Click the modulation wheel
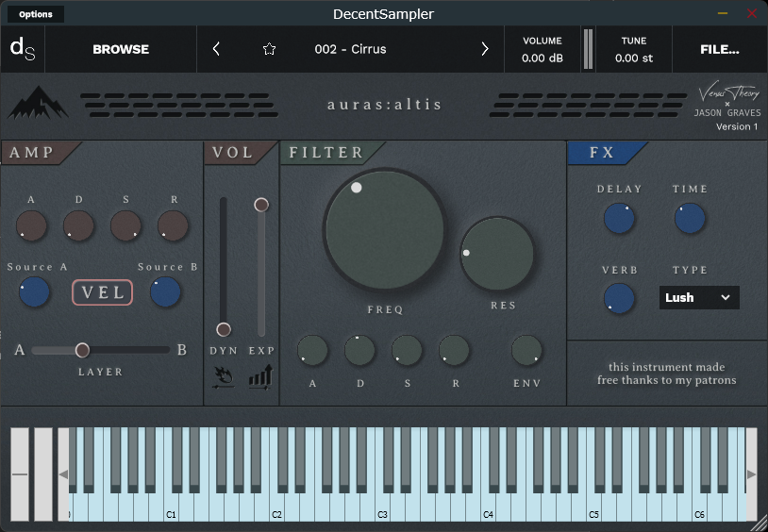768x532 pixels. (x=43, y=474)
